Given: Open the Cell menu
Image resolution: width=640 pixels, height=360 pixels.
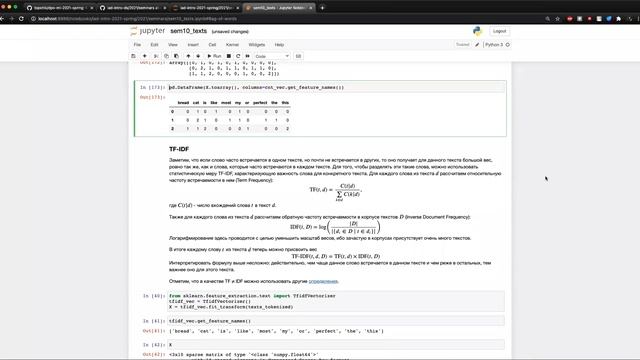Looking at the screenshot, I should [x=212, y=44].
